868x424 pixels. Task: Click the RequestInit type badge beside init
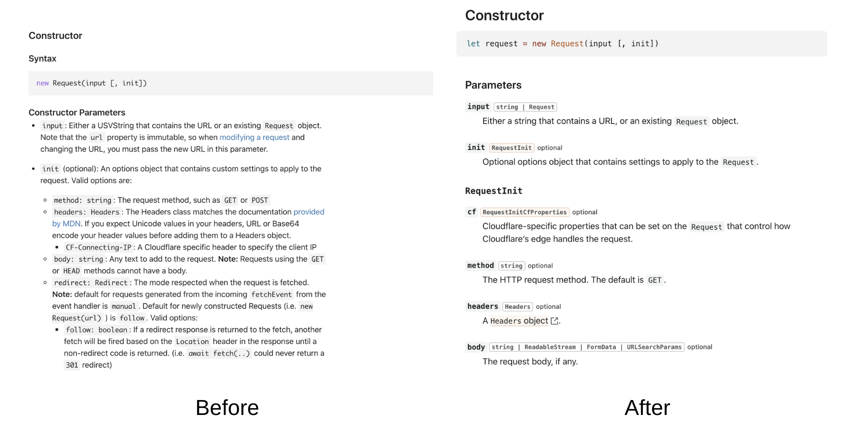[511, 148]
